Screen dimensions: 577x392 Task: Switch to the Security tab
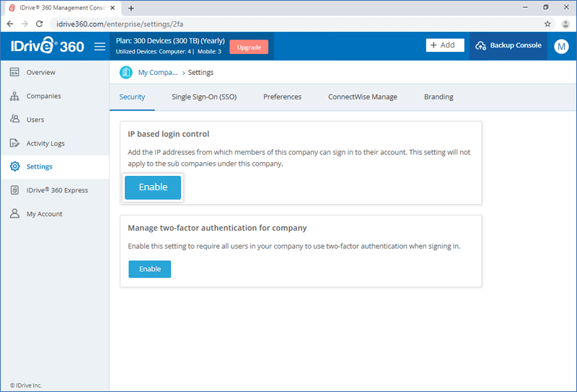pos(132,97)
